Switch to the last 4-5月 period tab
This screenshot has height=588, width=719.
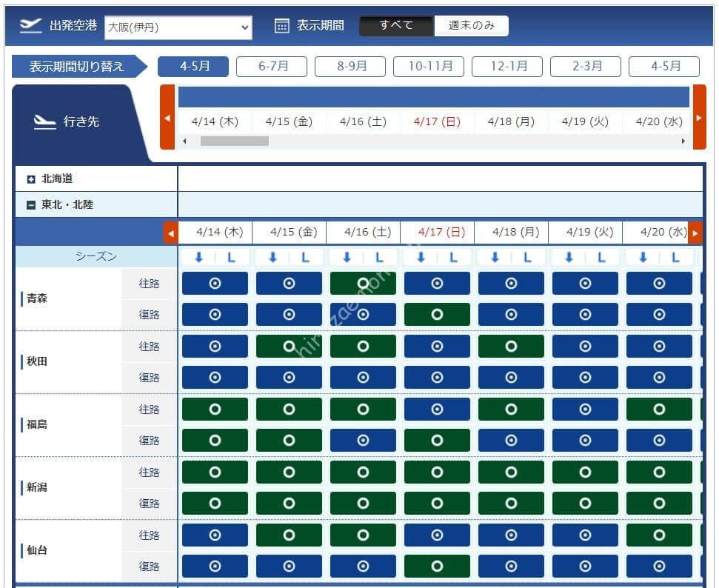pyautogui.click(x=663, y=67)
